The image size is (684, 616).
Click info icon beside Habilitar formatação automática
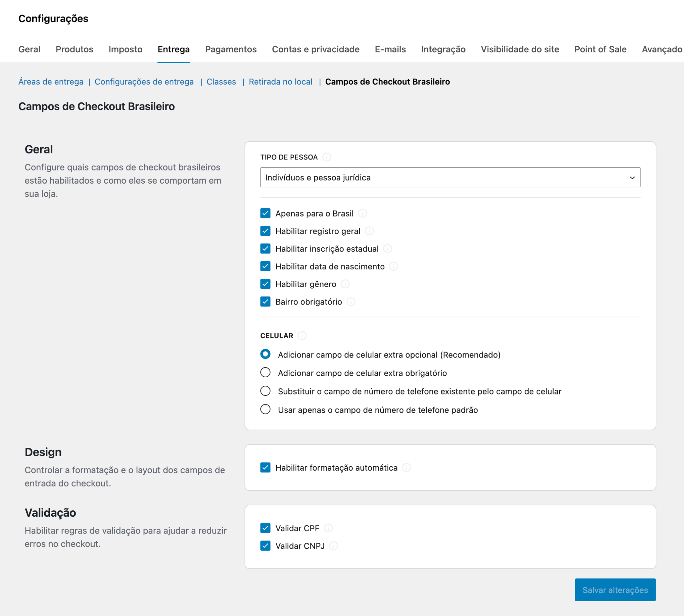406,468
